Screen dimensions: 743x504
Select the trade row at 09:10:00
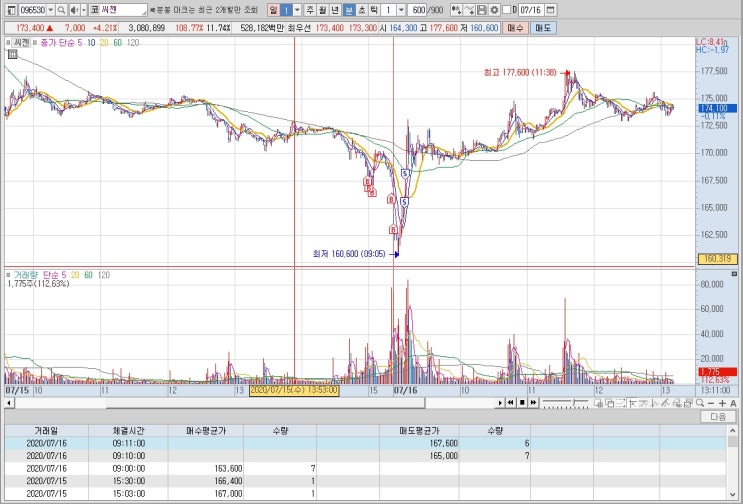(365, 456)
